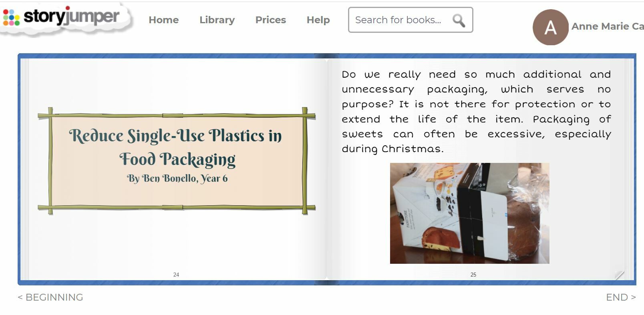Click page number 24
This screenshot has width=644, height=315.
(176, 275)
